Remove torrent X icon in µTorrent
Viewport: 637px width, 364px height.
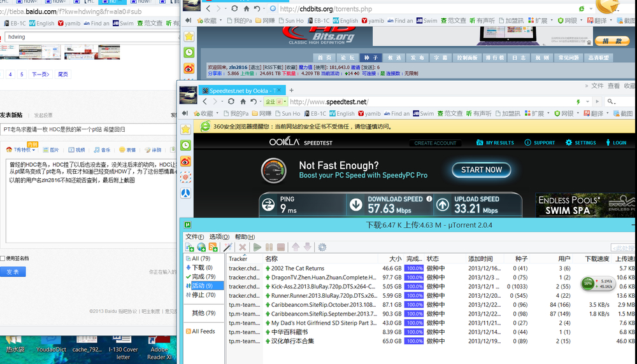click(243, 247)
